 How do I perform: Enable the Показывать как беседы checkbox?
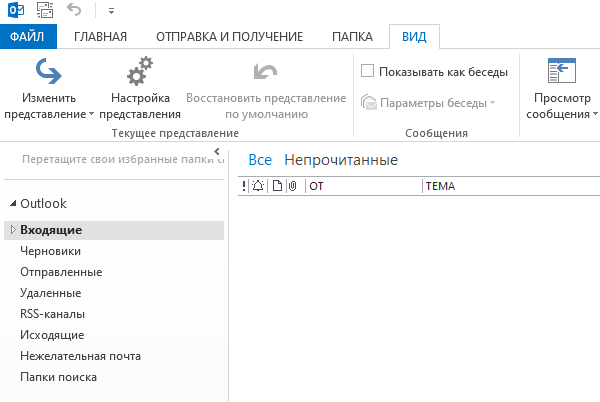click(367, 71)
